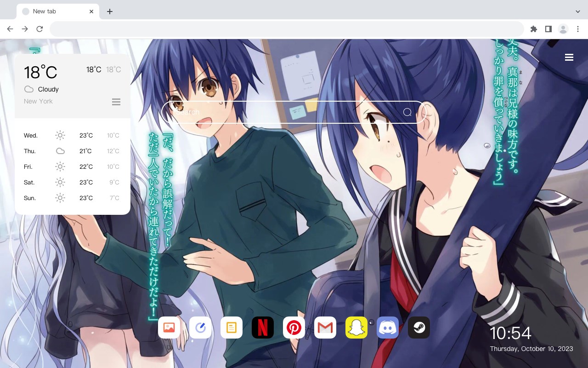This screenshot has width=588, height=368.
Task: Click the Cloudy condition label
Action: point(48,89)
